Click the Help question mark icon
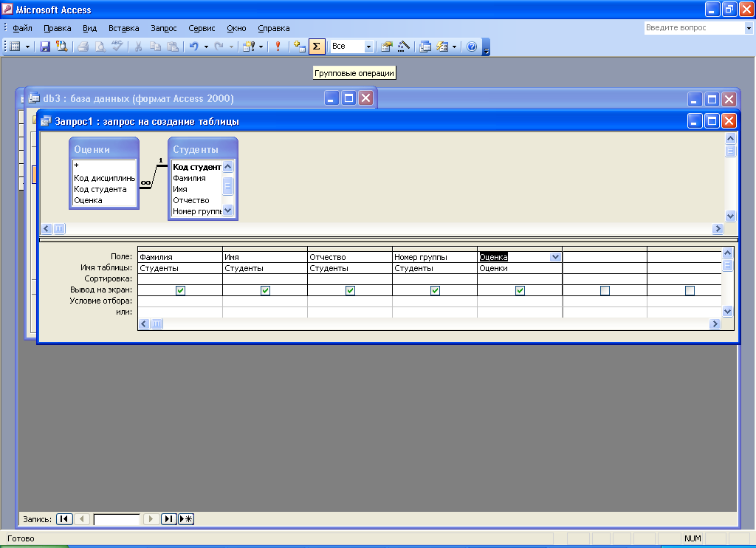Screen dimensions: 756x548 (472, 47)
